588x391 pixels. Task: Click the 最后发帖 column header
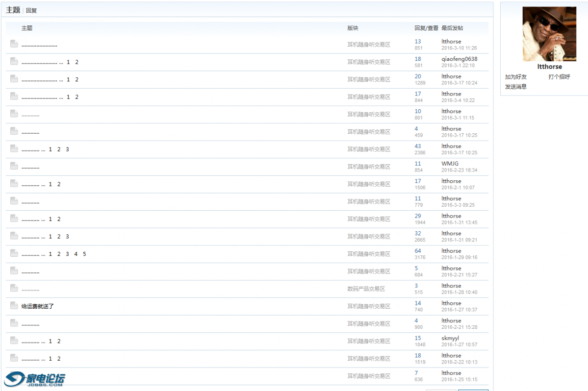click(452, 28)
